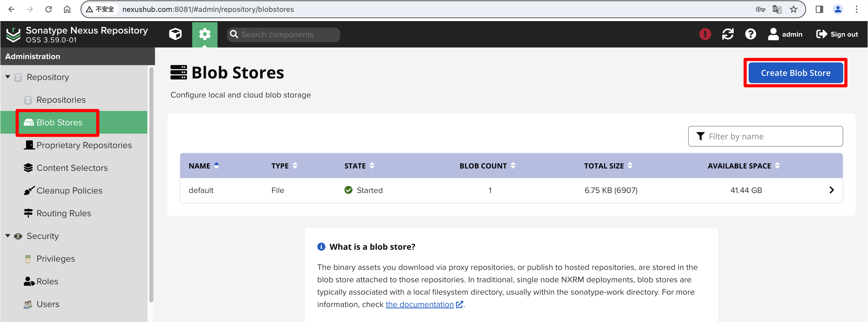Open the Help question mark icon
The image size is (868, 322).
(x=750, y=34)
